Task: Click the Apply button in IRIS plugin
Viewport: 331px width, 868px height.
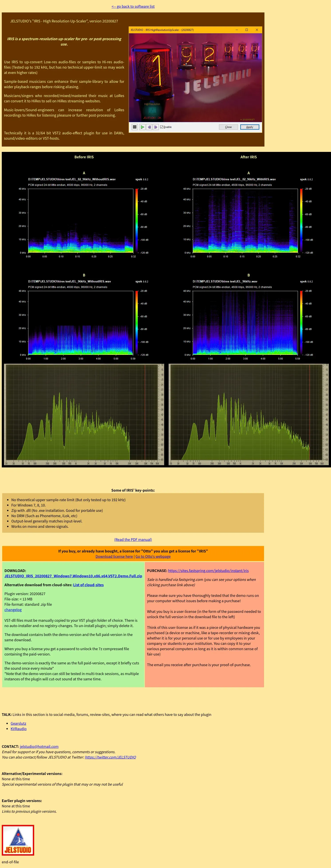Action: [x=250, y=127]
